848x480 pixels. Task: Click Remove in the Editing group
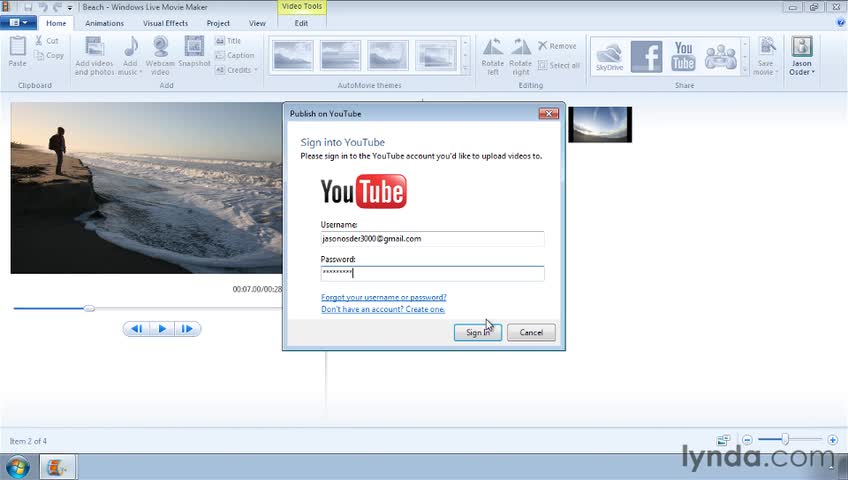(x=557, y=46)
